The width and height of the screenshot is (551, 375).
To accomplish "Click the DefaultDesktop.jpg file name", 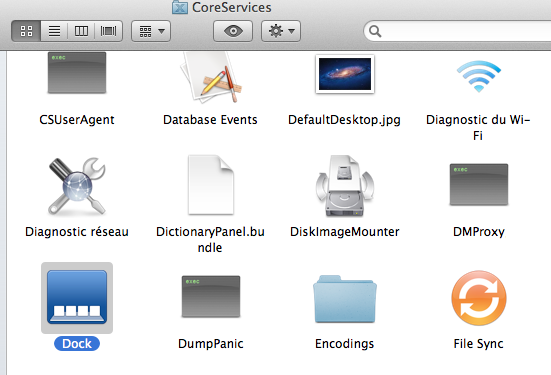I will tap(344, 120).
